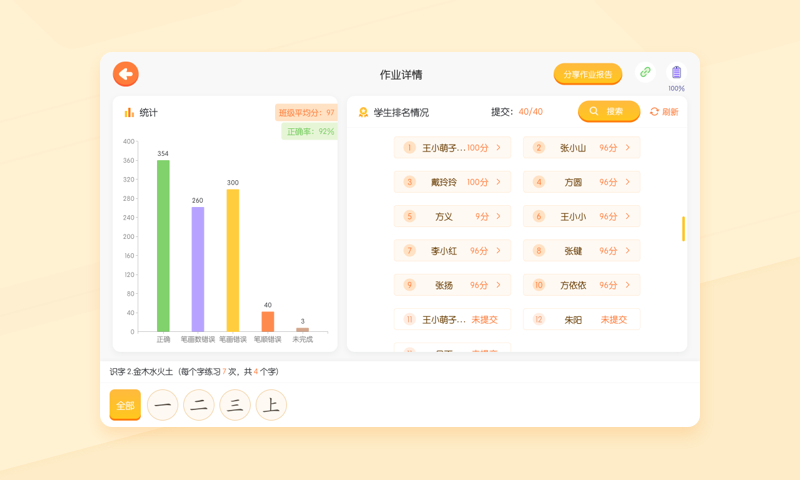Screen dimensions: 800x480
Task: Select the character 一 circle
Action: coord(163,405)
